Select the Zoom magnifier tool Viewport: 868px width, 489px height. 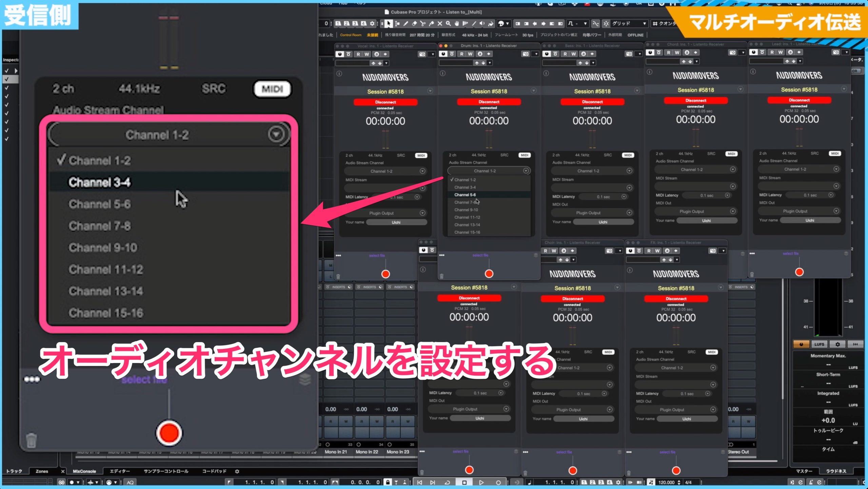click(448, 23)
